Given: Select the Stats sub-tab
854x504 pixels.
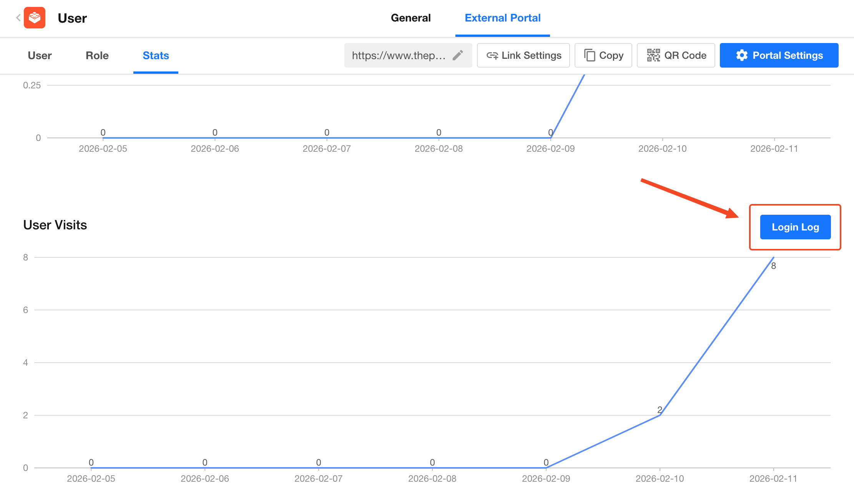Looking at the screenshot, I should [x=156, y=55].
